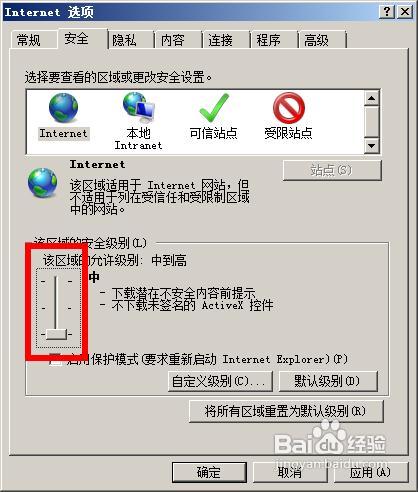
Task: Select the 本地 Intranet zone icon
Action: coord(138,107)
